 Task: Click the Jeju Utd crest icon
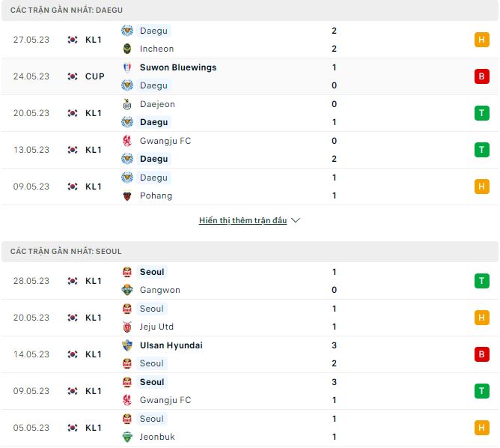coord(127,327)
